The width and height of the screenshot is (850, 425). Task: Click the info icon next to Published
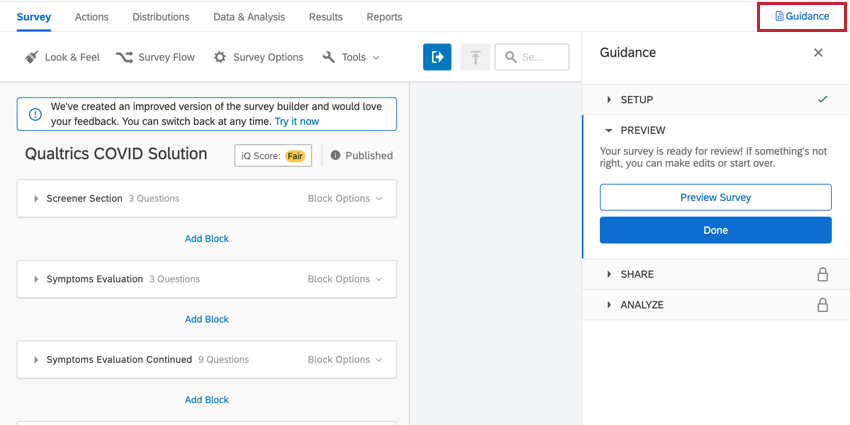click(x=336, y=155)
